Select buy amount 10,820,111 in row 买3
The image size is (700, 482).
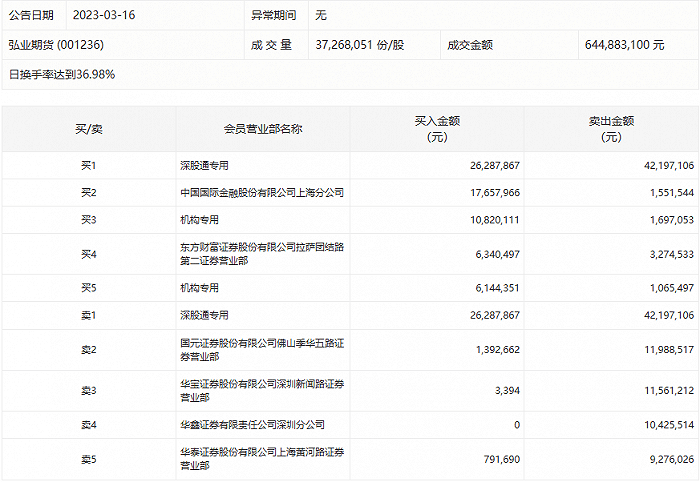coord(492,219)
